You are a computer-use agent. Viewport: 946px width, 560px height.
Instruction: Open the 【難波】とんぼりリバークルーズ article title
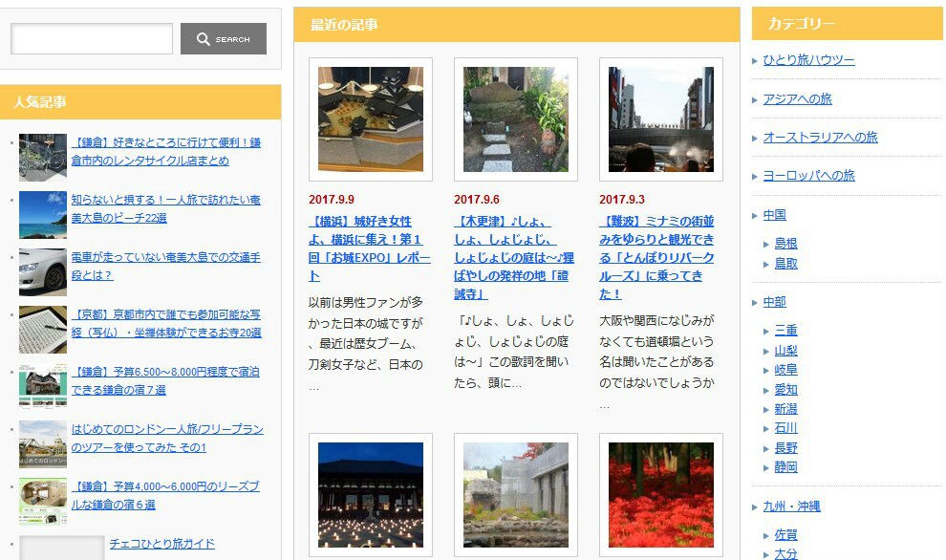click(x=657, y=258)
